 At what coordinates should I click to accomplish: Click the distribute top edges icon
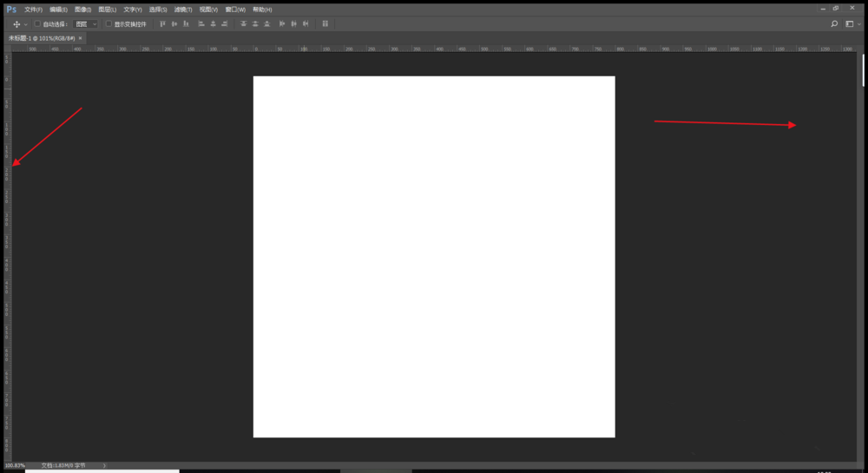tap(243, 23)
